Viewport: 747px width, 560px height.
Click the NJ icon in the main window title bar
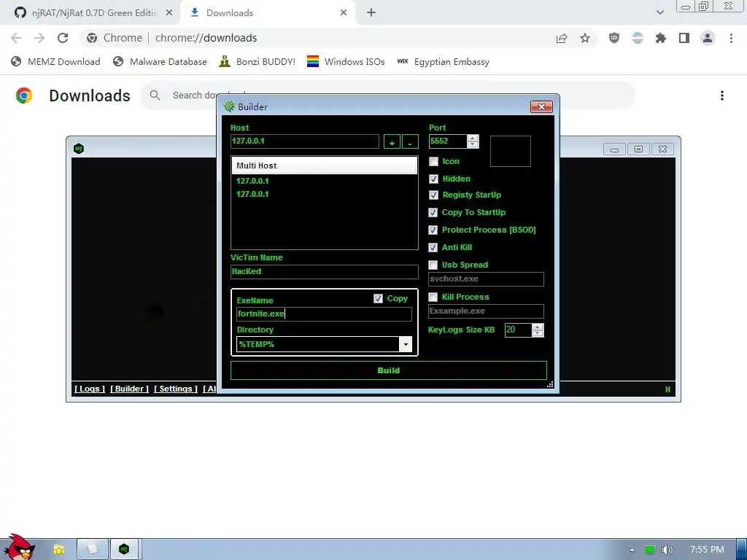[x=79, y=149]
